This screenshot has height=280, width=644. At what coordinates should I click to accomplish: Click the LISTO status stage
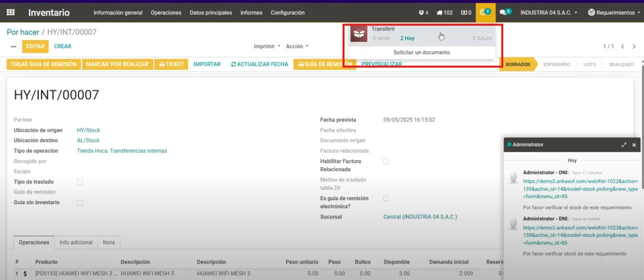(x=590, y=64)
